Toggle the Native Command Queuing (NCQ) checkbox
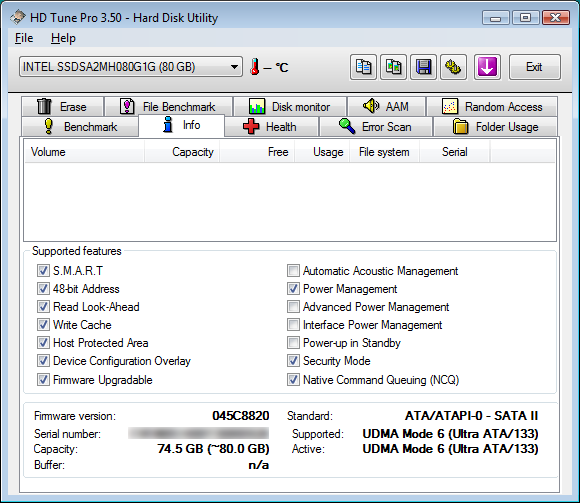 click(293, 380)
